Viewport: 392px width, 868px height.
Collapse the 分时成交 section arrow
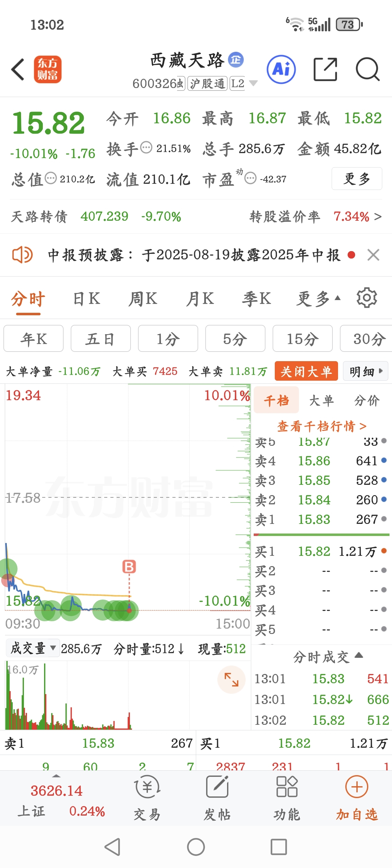tap(359, 655)
